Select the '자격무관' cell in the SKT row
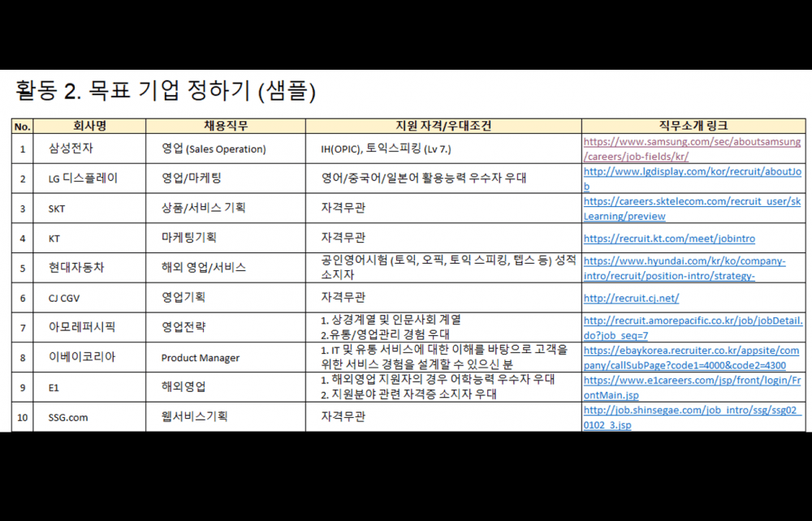 (443, 209)
